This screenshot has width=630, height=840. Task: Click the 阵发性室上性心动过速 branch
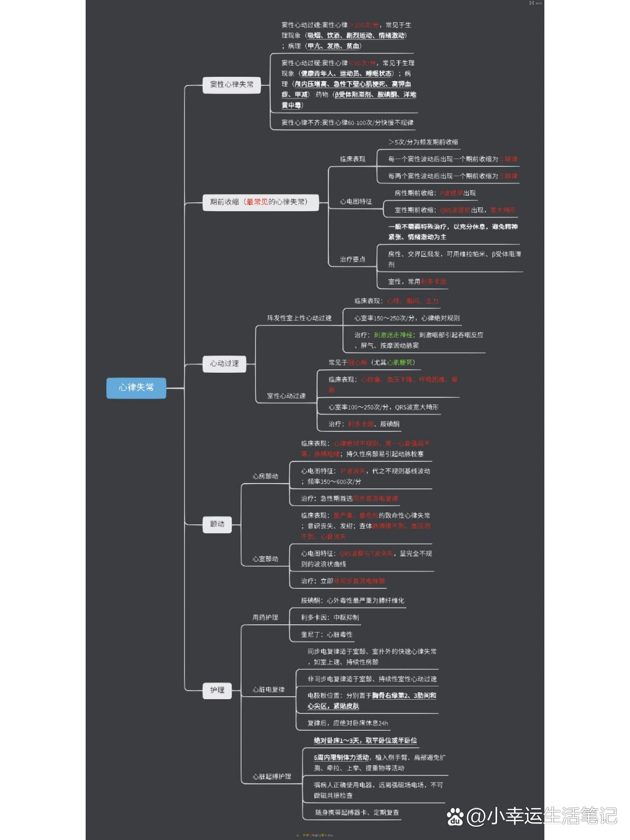click(x=299, y=318)
